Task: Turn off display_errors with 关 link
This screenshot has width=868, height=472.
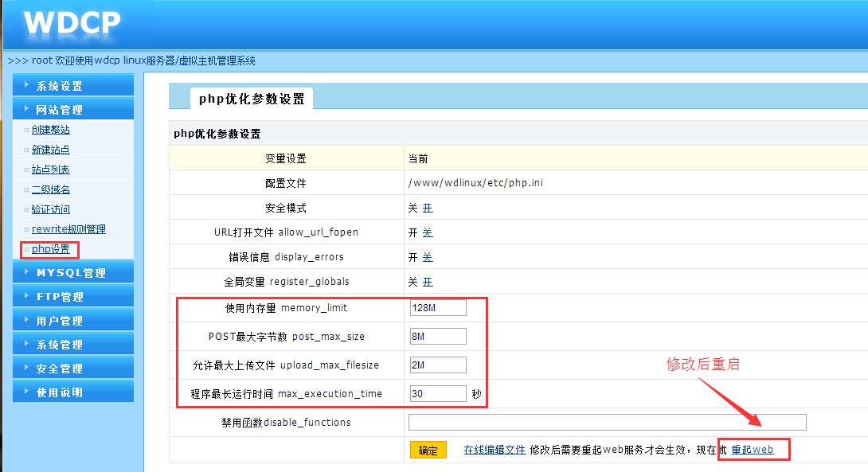Action: click(428, 257)
